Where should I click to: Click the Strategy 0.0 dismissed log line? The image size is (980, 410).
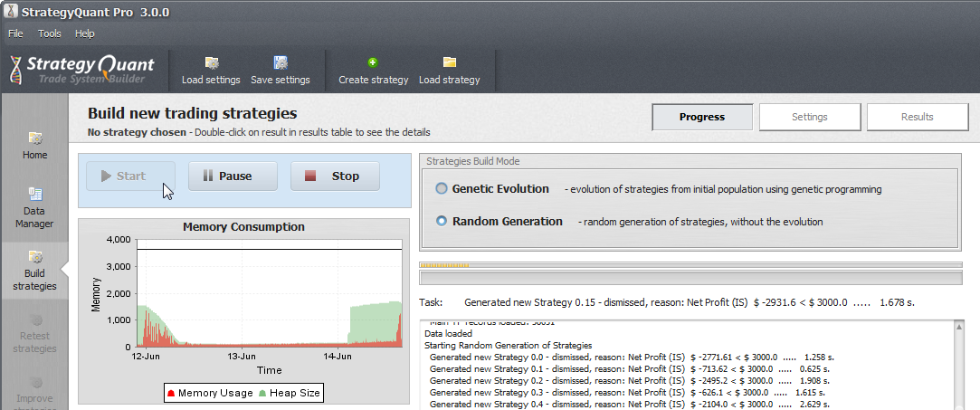[632, 357]
